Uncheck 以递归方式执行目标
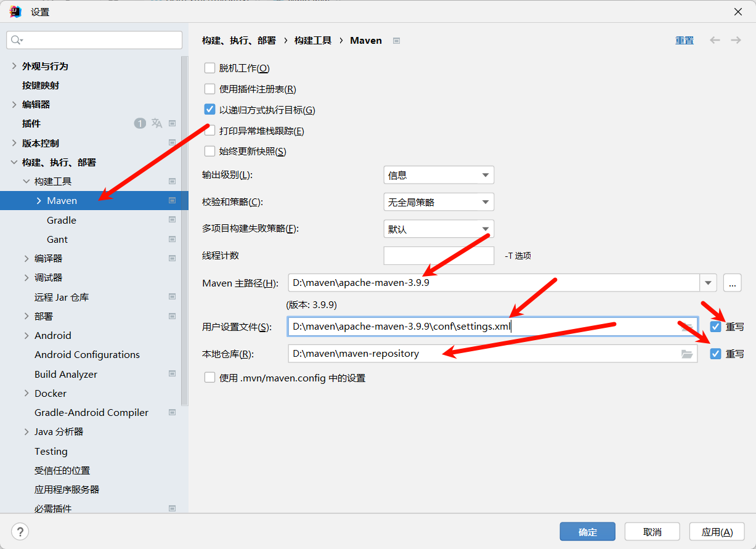The height and width of the screenshot is (549, 756). [x=209, y=110]
